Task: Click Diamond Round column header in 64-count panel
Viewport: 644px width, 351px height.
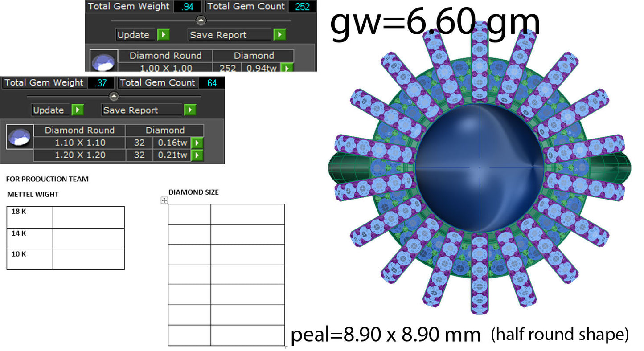Action: 79,131
